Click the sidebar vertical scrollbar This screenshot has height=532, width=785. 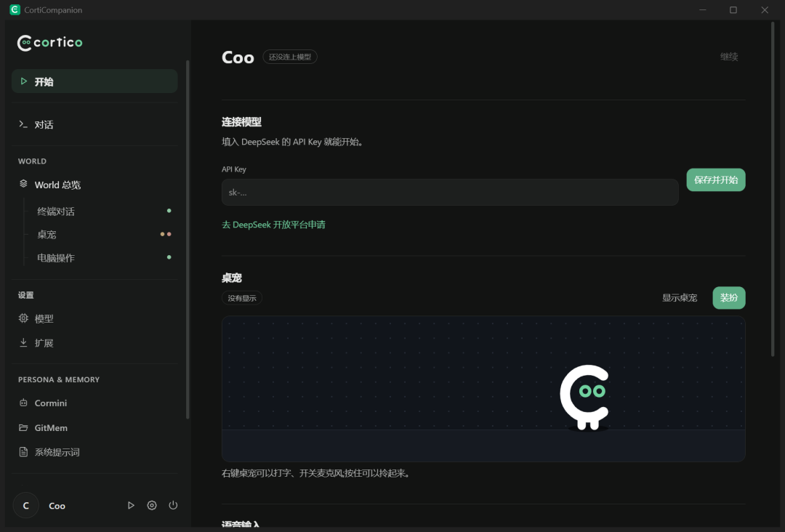[x=188, y=239]
